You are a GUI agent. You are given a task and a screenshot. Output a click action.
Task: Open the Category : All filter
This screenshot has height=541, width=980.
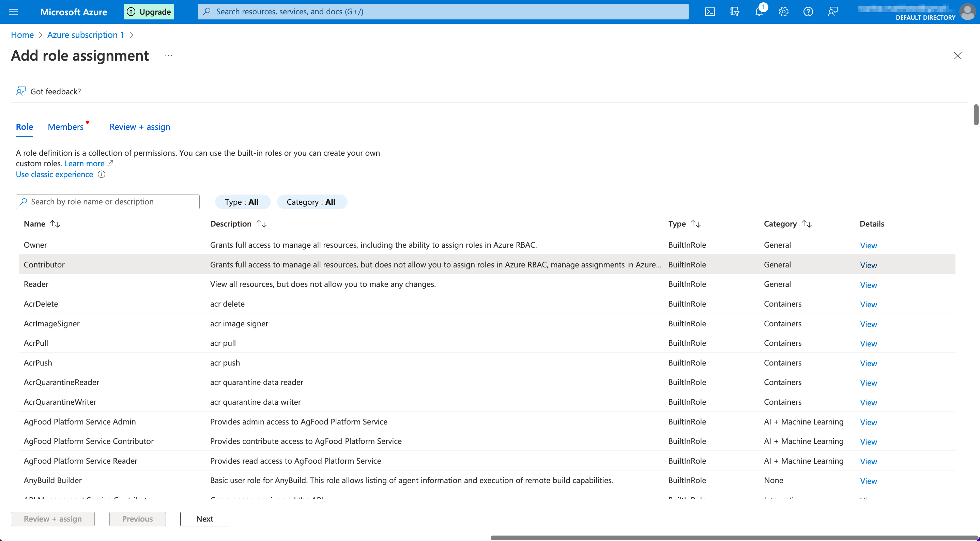tap(311, 202)
